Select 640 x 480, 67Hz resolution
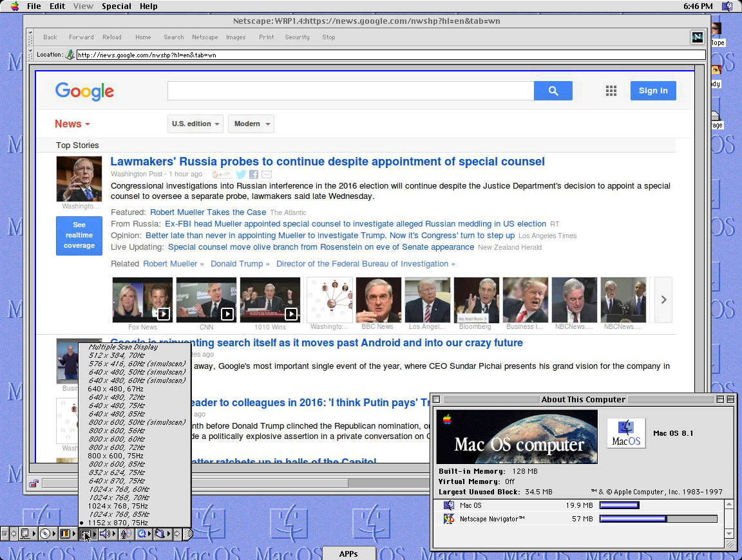The width and height of the screenshot is (742, 560). (x=135, y=389)
